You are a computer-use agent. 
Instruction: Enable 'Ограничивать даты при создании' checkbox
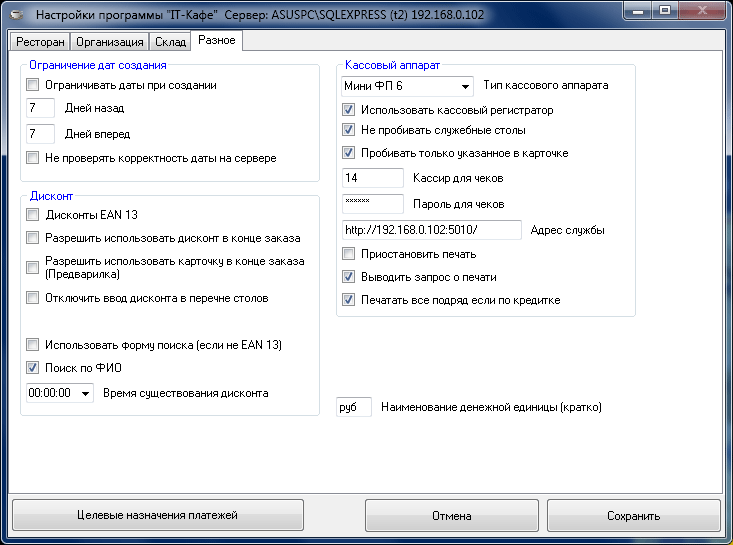coord(33,86)
